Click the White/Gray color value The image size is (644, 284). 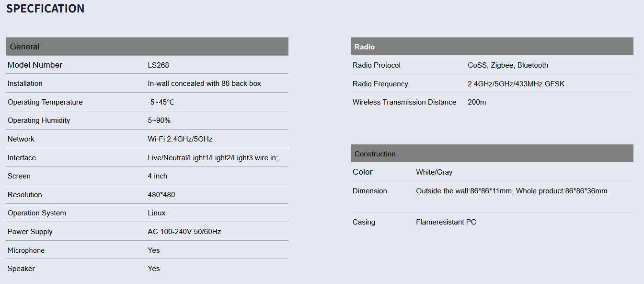click(434, 172)
